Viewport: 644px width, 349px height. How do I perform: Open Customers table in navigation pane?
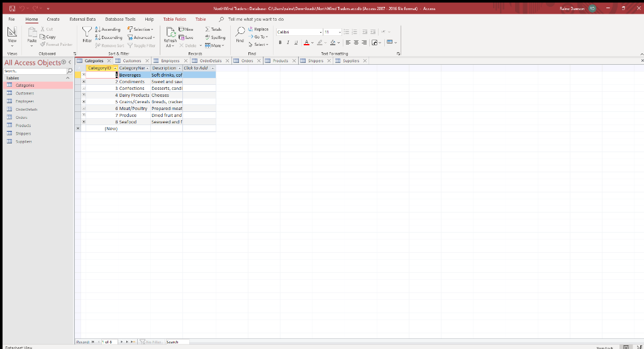25,93
